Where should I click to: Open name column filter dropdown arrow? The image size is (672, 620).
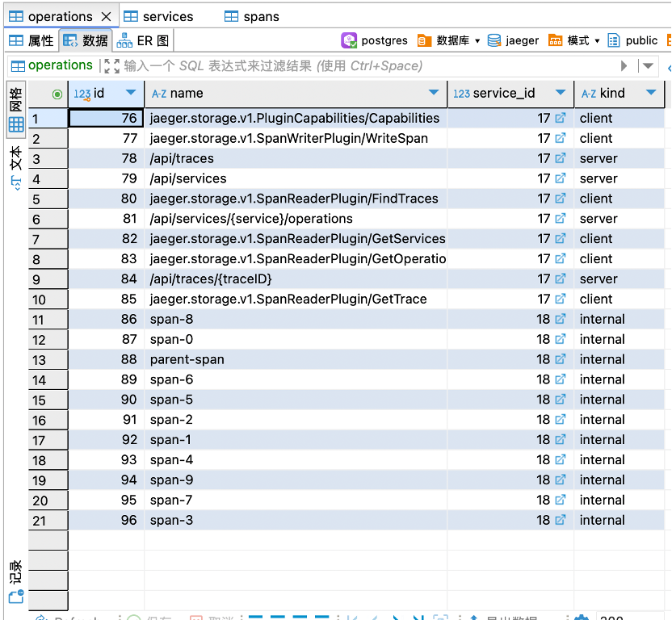(x=434, y=93)
